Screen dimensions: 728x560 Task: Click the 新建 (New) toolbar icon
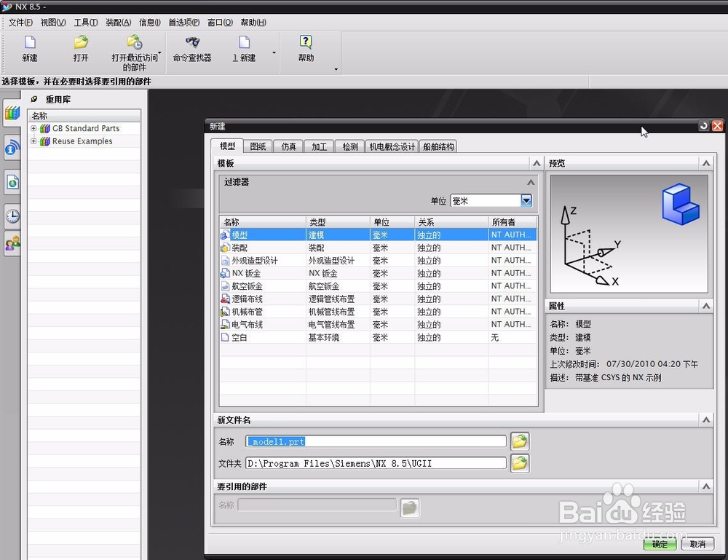[30, 42]
